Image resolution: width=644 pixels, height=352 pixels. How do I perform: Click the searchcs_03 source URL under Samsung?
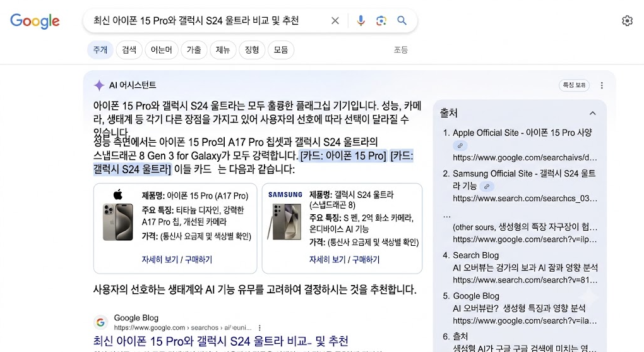(x=525, y=198)
